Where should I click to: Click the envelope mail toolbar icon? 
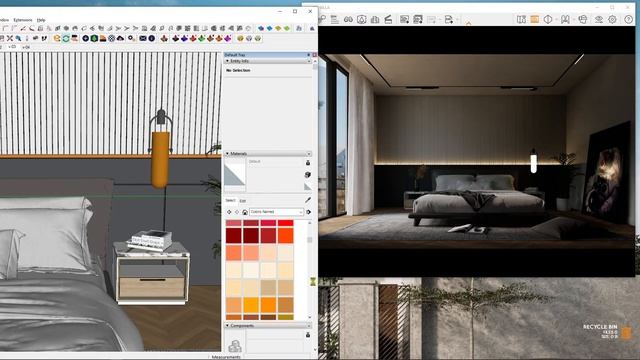click(x=142, y=38)
